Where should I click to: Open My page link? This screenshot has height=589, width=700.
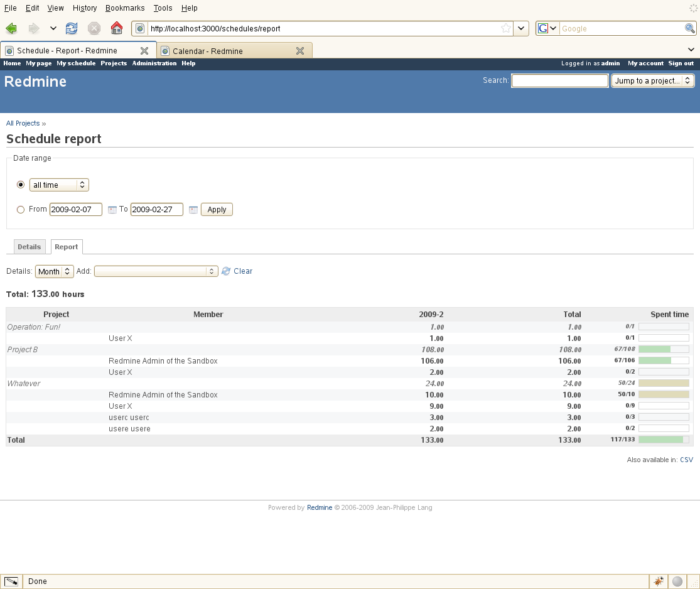39,63
